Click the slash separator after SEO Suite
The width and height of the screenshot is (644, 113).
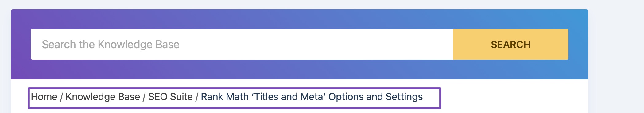tap(197, 97)
